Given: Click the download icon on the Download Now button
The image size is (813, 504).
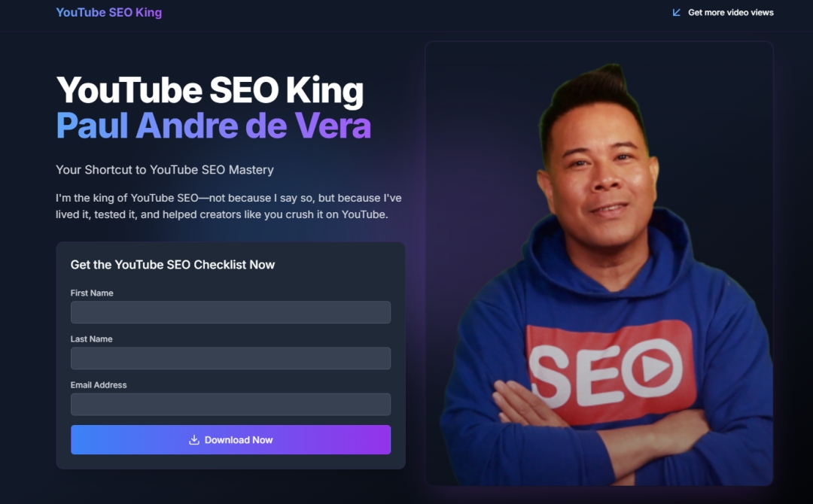Looking at the screenshot, I should pyautogui.click(x=194, y=440).
